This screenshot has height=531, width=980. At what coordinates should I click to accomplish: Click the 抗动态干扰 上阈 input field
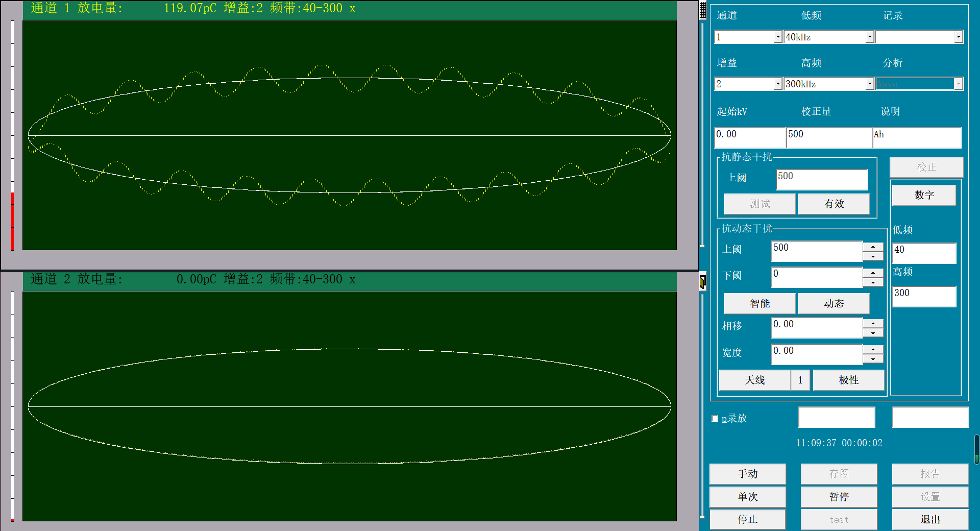pyautogui.click(x=817, y=251)
